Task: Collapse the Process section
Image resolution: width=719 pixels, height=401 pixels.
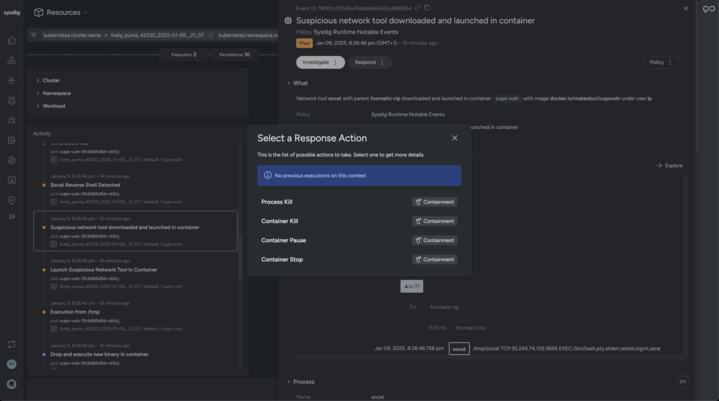Action: (x=288, y=382)
